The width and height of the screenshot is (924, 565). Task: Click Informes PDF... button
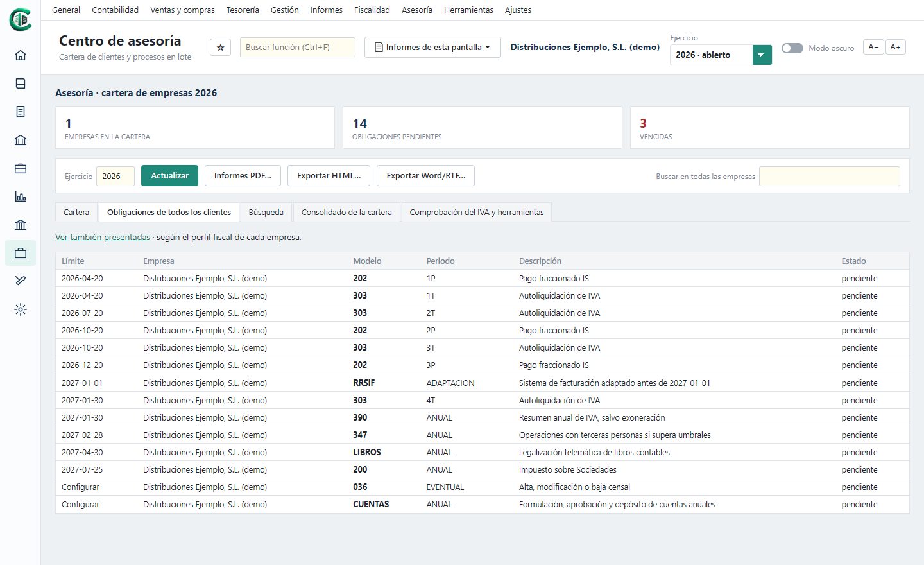click(x=243, y=176)
